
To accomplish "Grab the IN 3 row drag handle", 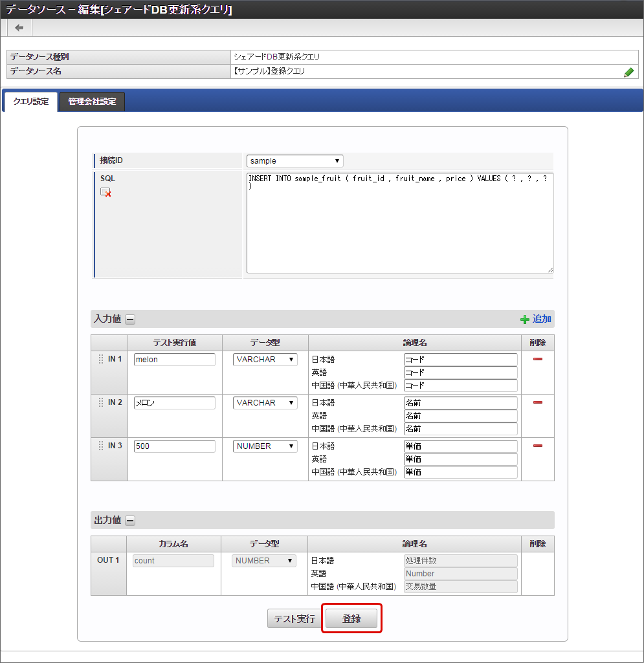I will pos(101,446).
